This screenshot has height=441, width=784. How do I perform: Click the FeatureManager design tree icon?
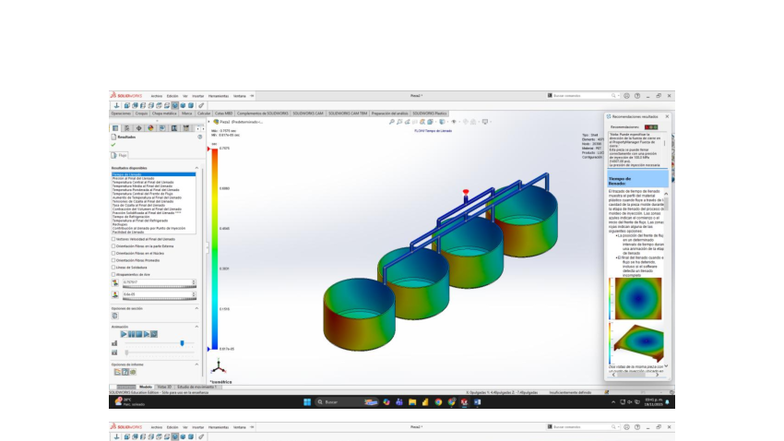(116, 128)
